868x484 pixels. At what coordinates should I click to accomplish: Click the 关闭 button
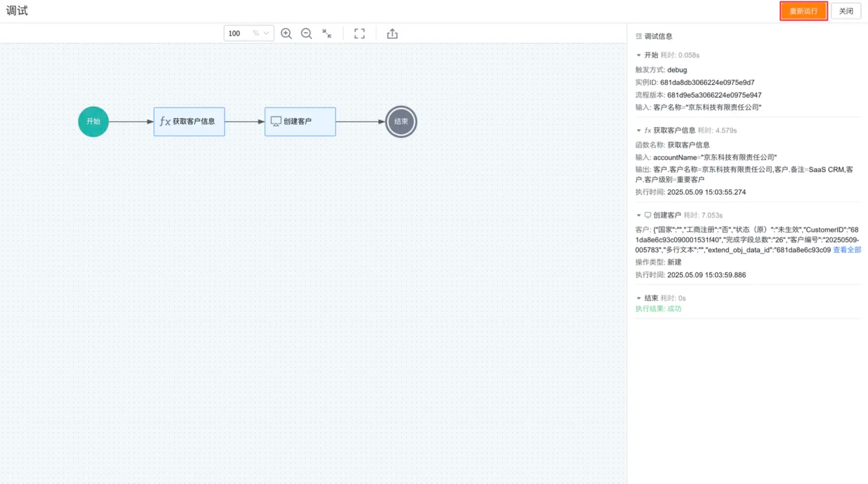pyautogui.click(x=846, y=11)
